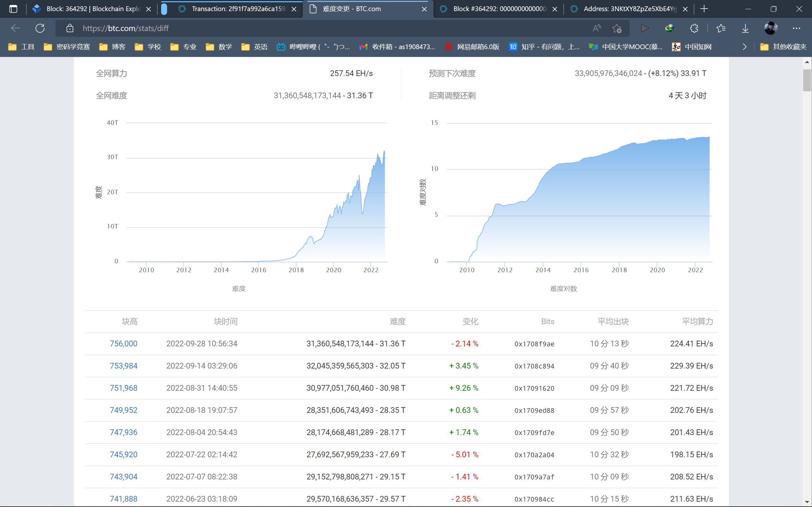Expand the bookmarks bar overflow chevron

pyautogui.click(x=744, y=47)
